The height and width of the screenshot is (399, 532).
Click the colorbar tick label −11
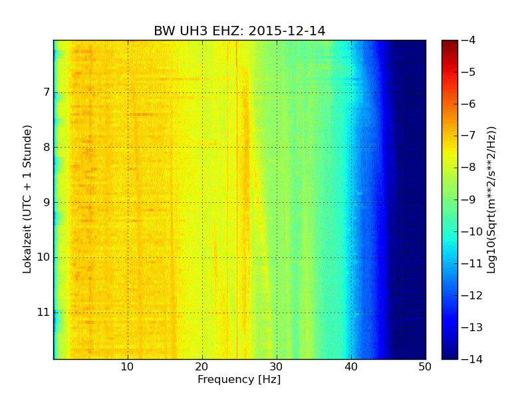[472, 263]
